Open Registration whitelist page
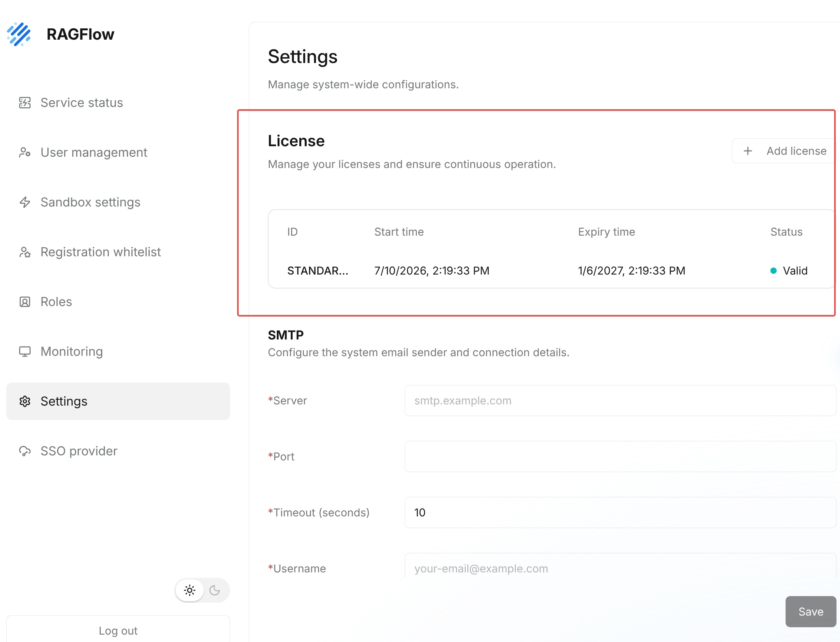This screenshot has width=840, height=642. pos(118,252)
